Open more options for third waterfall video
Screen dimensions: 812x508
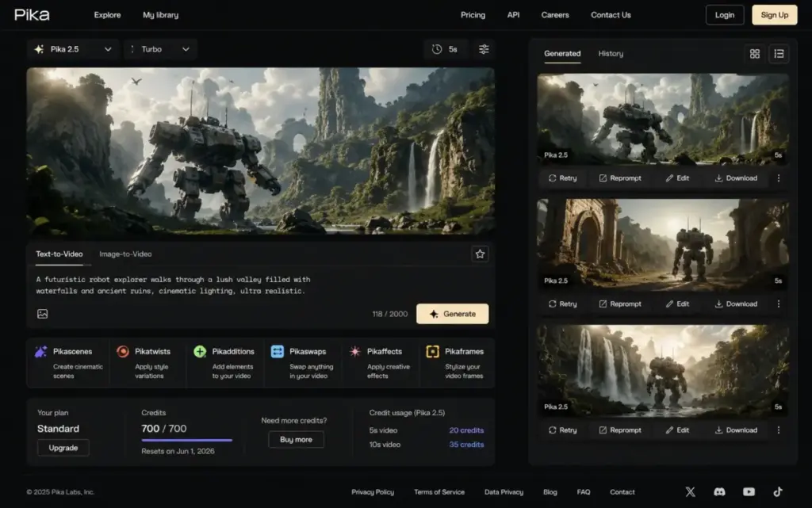click(x=779, y=430)
